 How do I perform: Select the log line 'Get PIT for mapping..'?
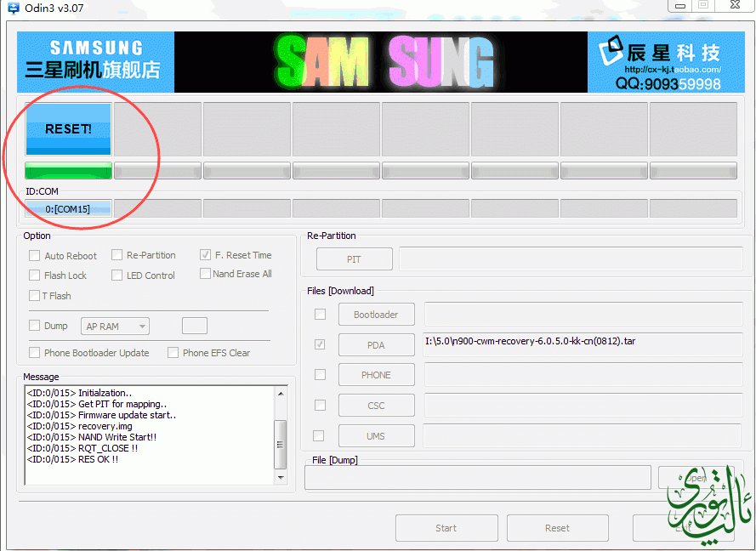(97, 404)
